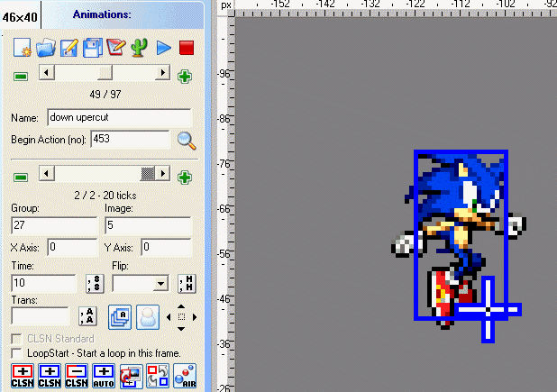Click the center square of direction pad
Screen dimensions: 557x392
point(181,316)
